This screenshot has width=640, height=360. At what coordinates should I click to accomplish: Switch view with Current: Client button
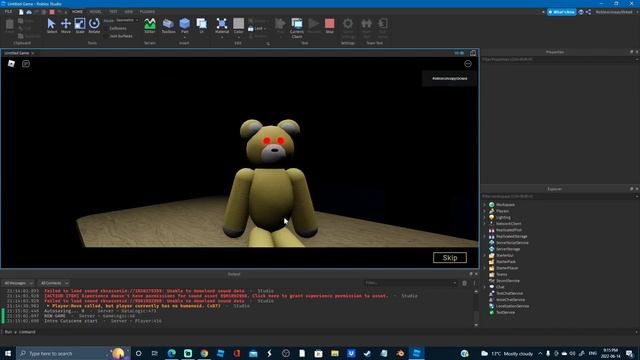pyautogui.click(x=297, y=28)
